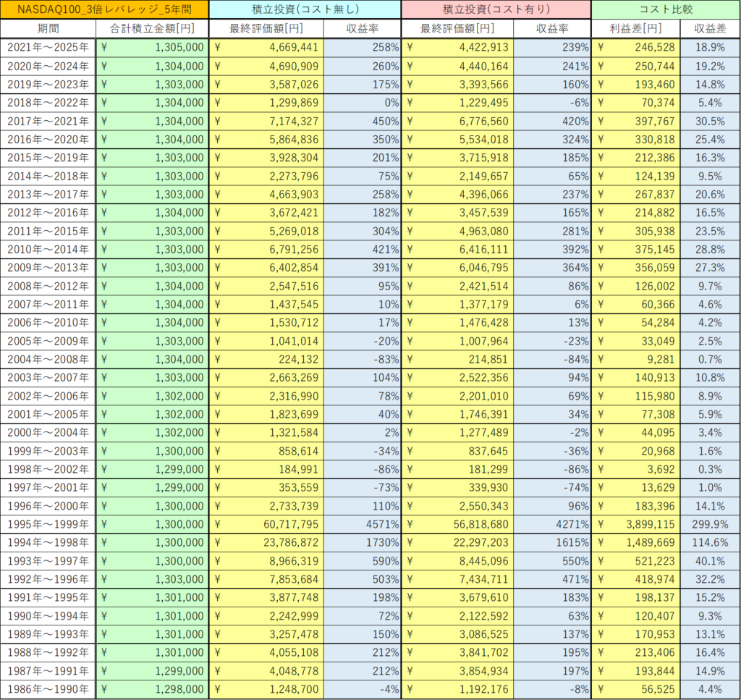Image resolution: width=741 pixels, height=700 pixels.
Task: Select the cell showing 60,717,795
Action: click(x=266, y=524)
